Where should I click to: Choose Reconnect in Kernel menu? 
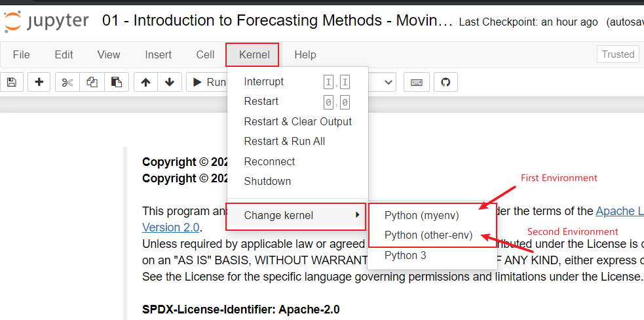(298, 162)
